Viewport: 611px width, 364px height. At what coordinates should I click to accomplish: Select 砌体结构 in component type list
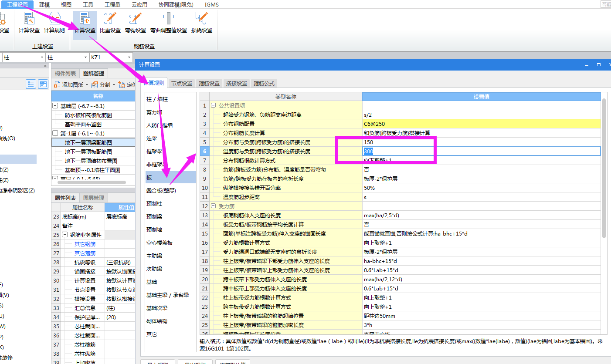pyautogui.click(x=171, y=321)
